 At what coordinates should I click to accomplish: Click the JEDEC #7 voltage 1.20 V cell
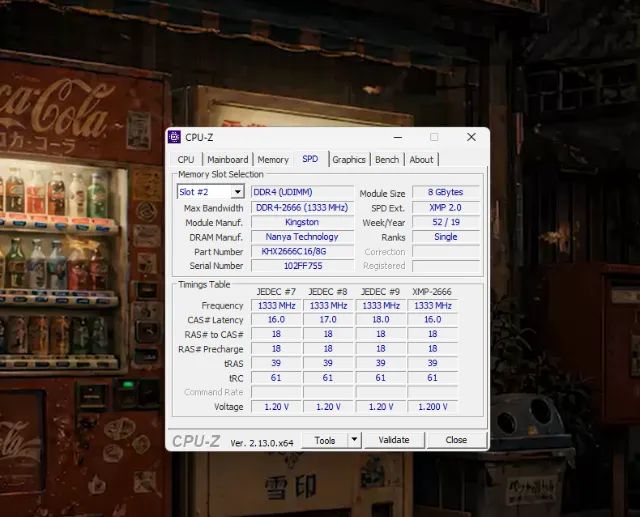pos(276,407)
